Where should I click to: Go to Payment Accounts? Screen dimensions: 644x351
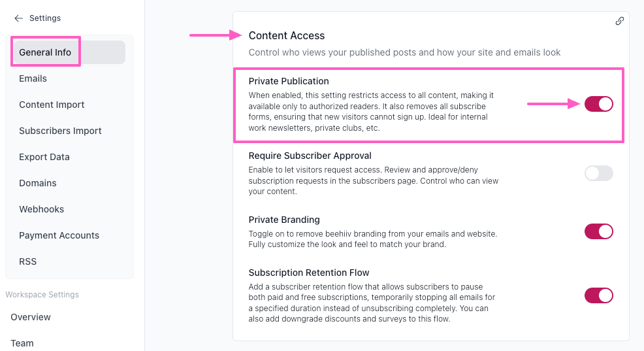pos(59,235)
